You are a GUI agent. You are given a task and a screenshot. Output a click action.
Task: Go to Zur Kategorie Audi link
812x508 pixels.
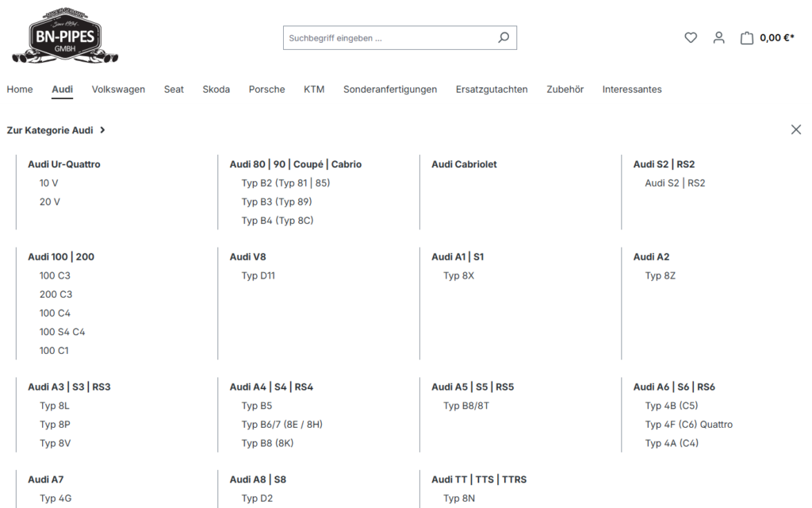pos(56,130)
